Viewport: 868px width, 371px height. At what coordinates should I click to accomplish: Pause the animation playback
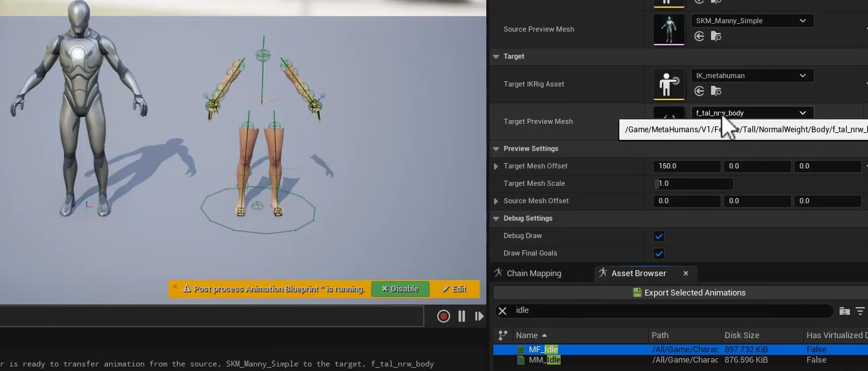[x=462, y=316]
